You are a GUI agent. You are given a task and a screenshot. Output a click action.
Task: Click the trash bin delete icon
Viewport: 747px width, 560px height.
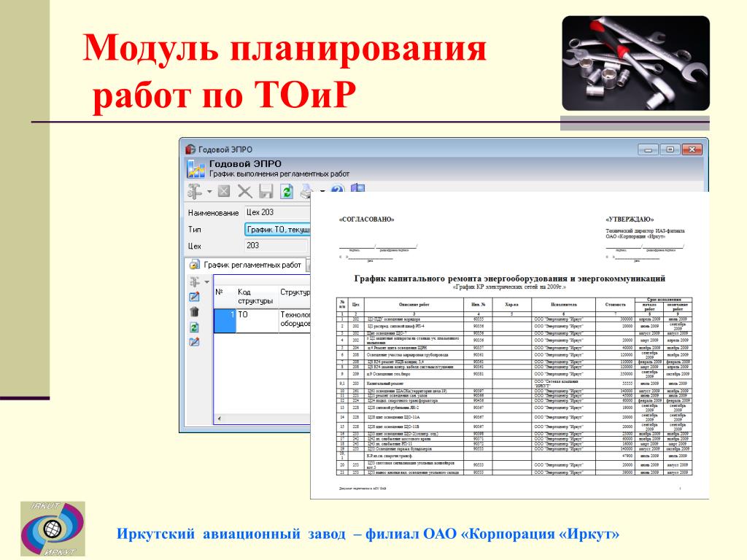(194, 312)
